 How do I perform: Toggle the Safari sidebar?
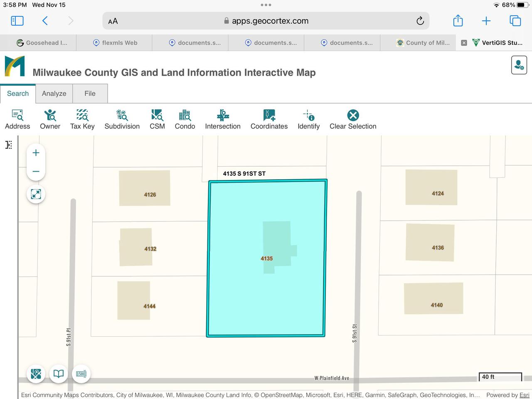[x=17, y=21]
